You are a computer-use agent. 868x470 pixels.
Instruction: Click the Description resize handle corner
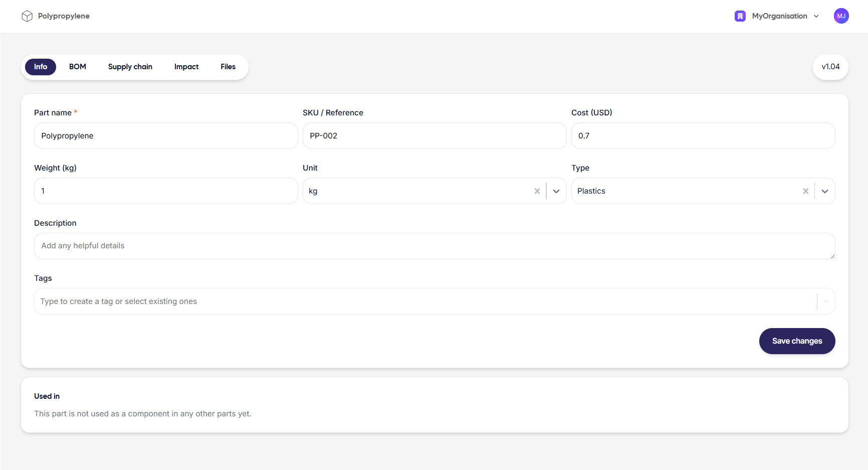[x=832, y=256]
